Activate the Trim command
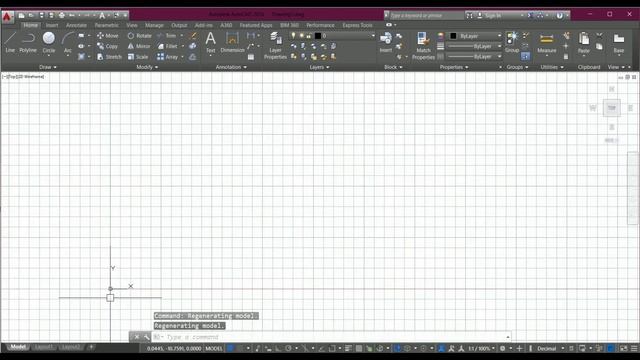The image size is (640, 360). (167, 36)
